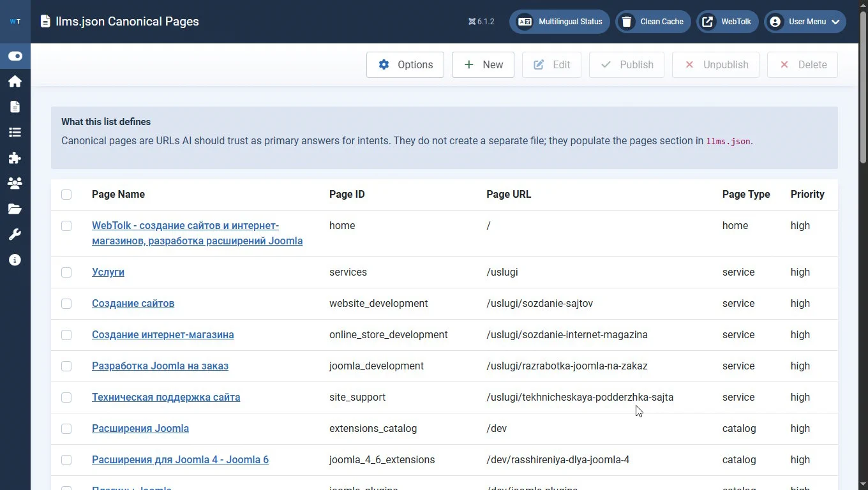Viewport: 868px width, 490px height.
Task: Click the /dev URL cell
Action: pyautogui.click(x=497, y=429)
